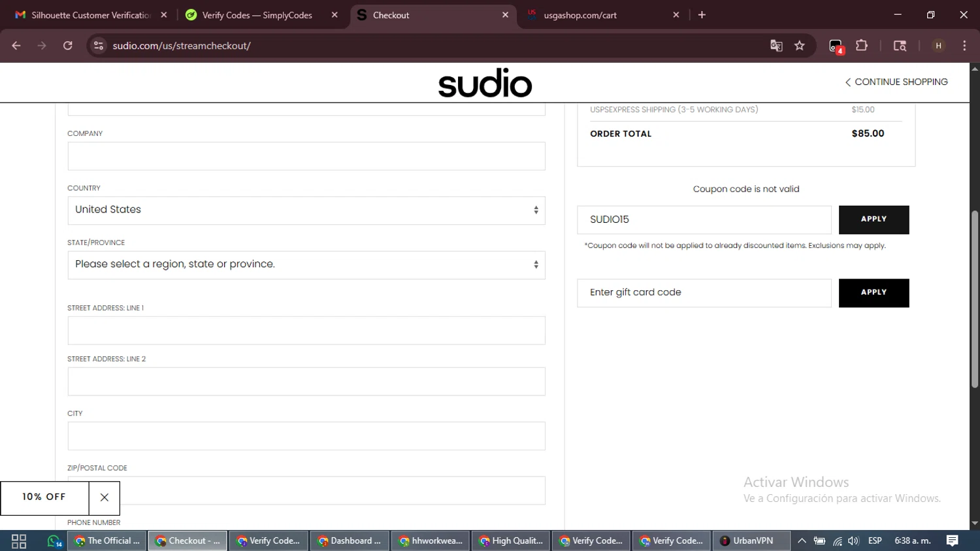Click the page vertical scrollbar
980x551 pixels.
[x=975, y=299]
